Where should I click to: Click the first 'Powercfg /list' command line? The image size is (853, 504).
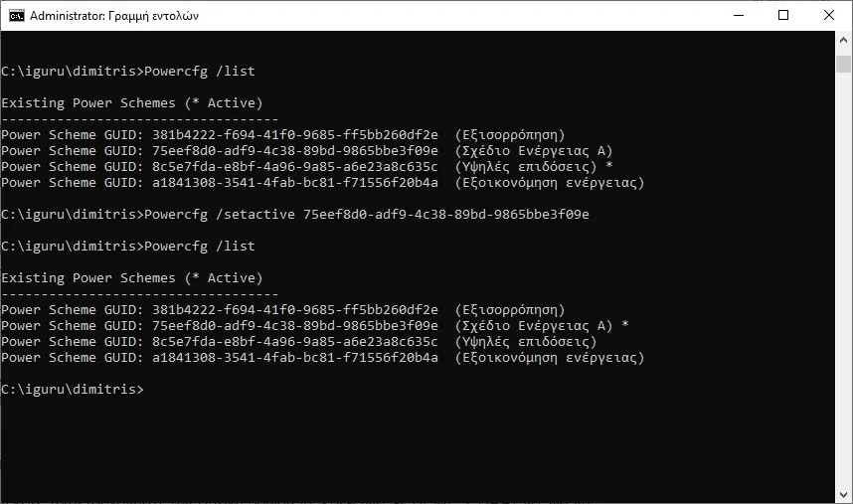click(127, 72)
